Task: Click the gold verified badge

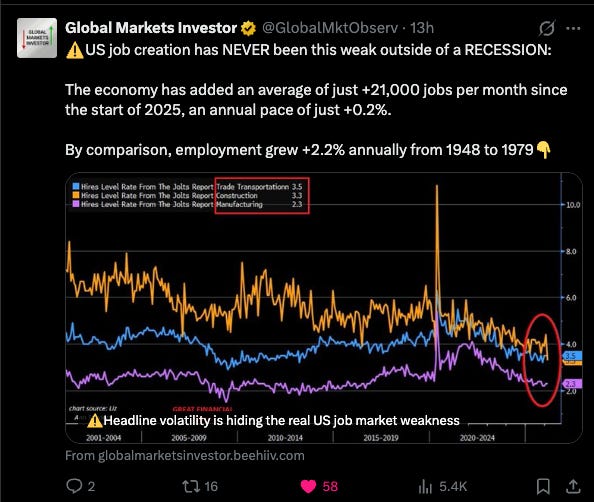Action: point(249,28)
